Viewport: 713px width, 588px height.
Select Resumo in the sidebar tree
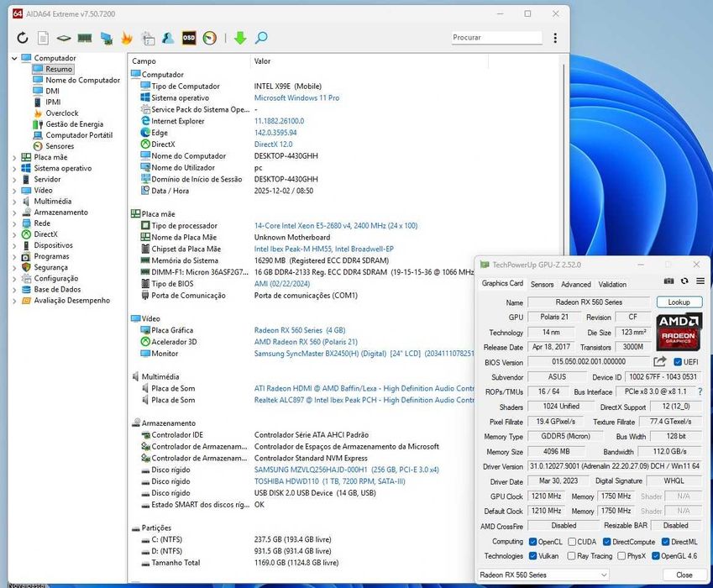point(59,69)
